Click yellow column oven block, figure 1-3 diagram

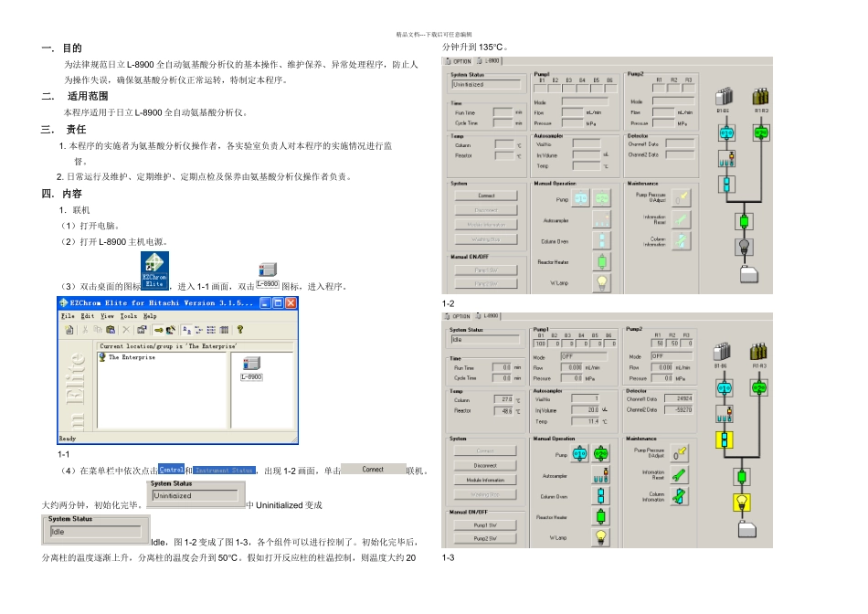click(x=724, y=439)
